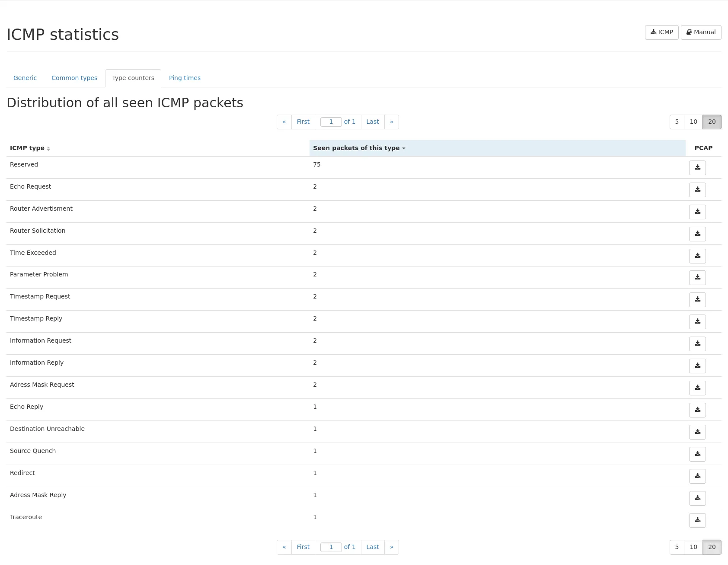Open the Common types tab

click(74, 78)
